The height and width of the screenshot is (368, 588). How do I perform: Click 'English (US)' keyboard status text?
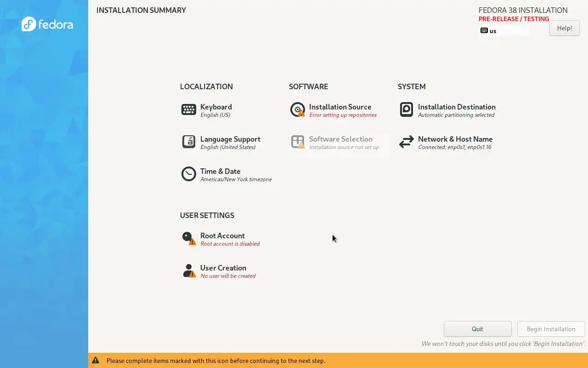tap(215, 115)
